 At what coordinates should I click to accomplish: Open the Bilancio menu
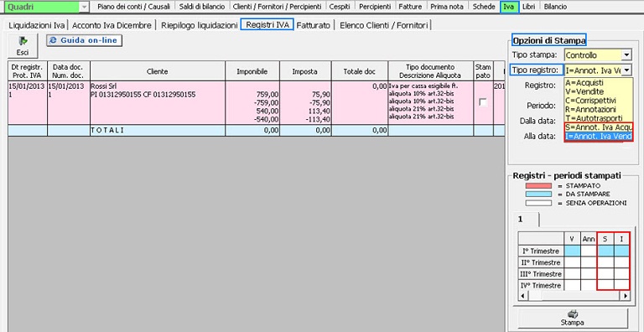coord(555,7)
